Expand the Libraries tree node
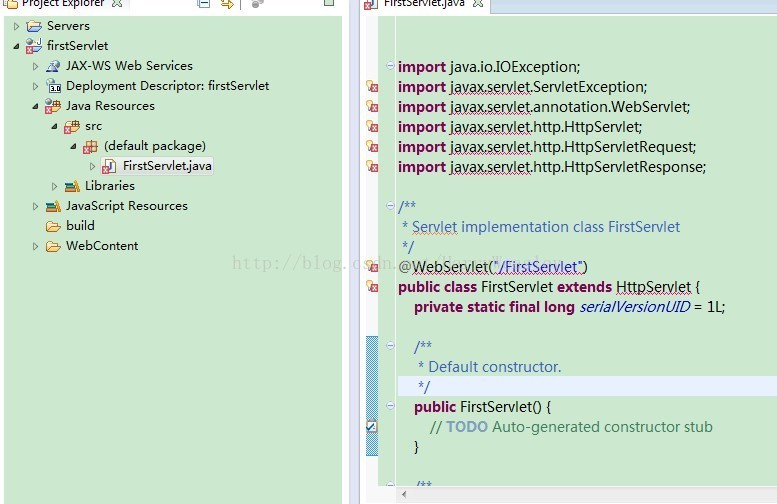777x504 pixels. tap(55, 186)
